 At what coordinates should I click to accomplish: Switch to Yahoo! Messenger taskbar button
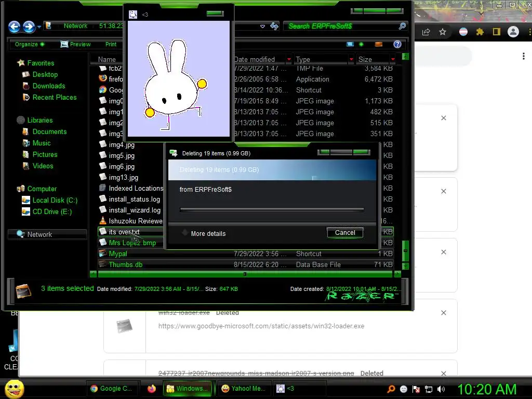click(x=244, y=389)
